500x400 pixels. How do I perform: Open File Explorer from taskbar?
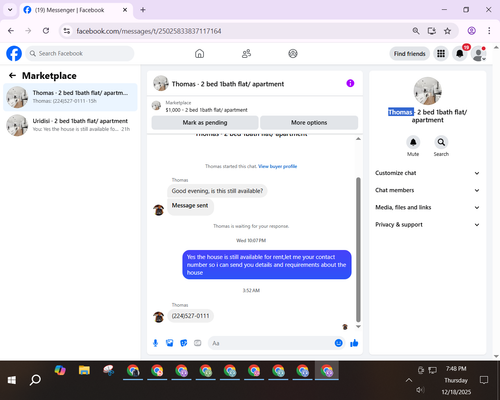84,370
